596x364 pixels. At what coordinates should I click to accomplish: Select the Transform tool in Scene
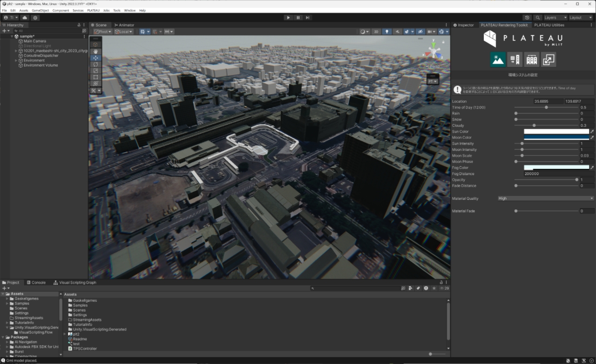click(x=95, y=84)
